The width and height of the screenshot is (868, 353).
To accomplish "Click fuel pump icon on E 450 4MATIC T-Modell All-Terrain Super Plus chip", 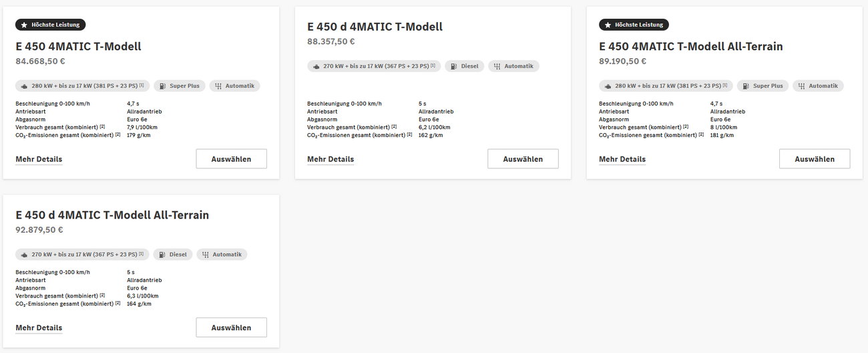I will 745,86.
